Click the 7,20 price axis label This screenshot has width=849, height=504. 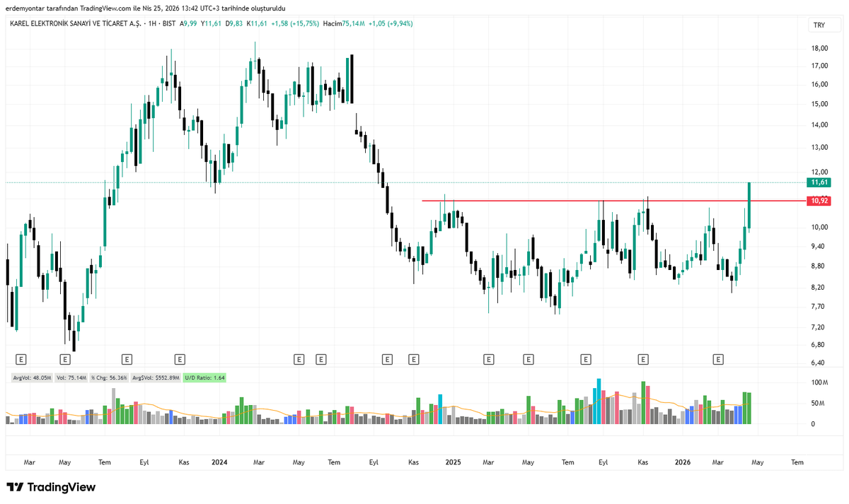[819, 327]
